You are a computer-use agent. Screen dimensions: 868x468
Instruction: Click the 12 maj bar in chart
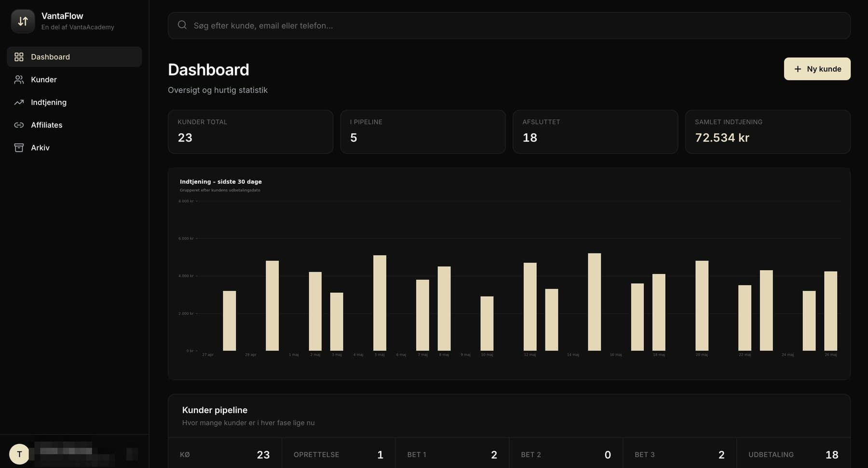[x=530, y=307]
